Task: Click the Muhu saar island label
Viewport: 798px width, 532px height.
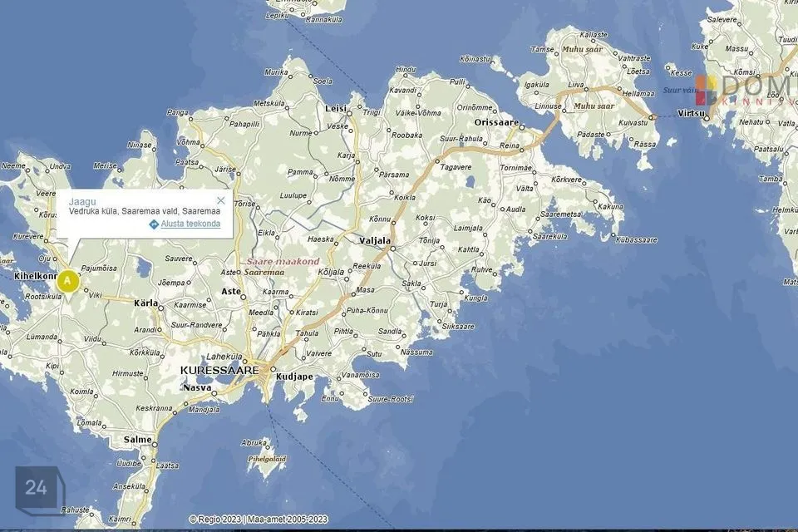Action: tap(594, 106)
